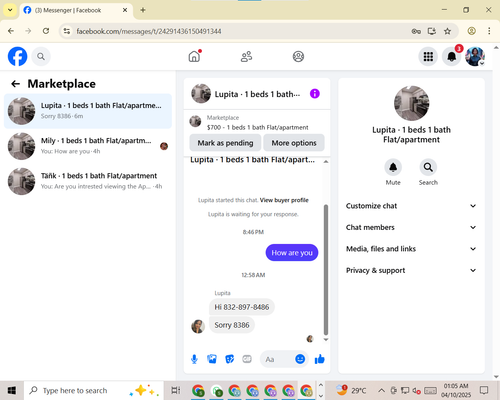The width and height of the screenshot is (500, 400).
Task: Open the emoji picker smiley
Action: tap(300, 359)
